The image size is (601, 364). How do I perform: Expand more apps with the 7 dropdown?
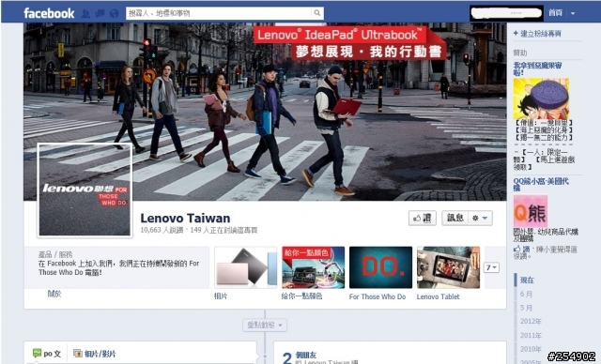(x=491, y=267)
